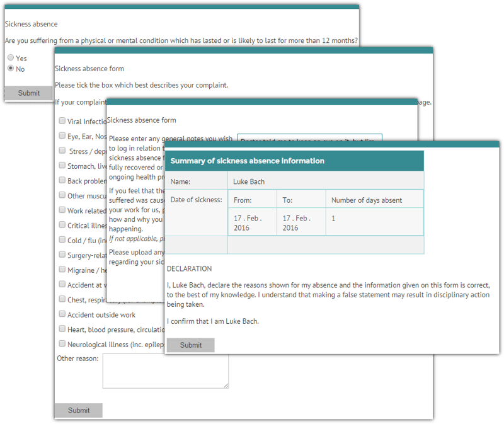Tick the Stomach, liver checkbox
The height and width of the screenshot is (424, 504).
(x=62, y=165)
